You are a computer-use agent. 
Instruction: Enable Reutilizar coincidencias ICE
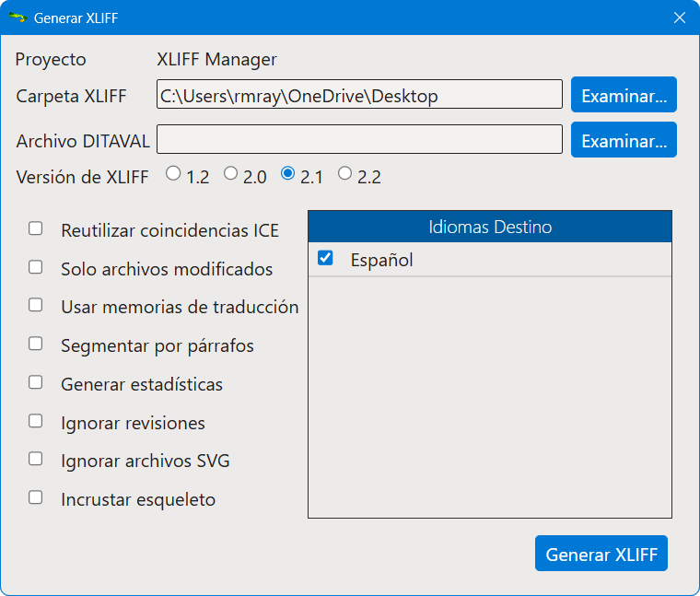(36, 228)
